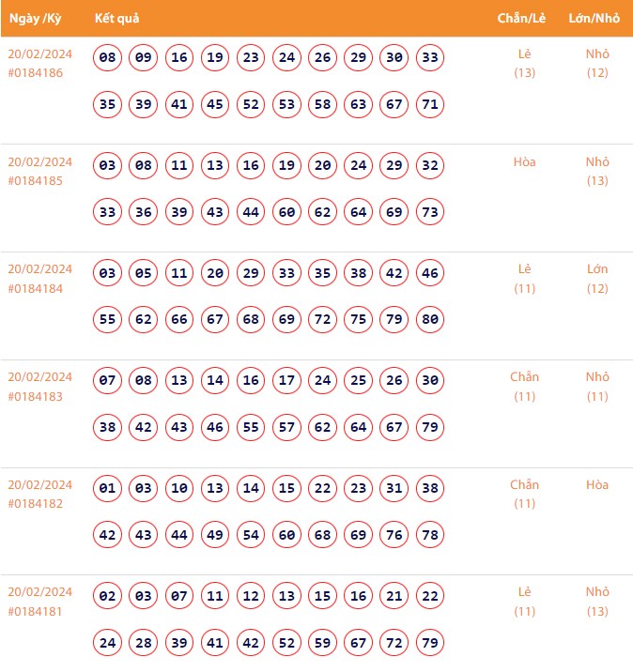Select the number 71 ball
Image resolution: width=633 pixels, height=672 pixels.
[x=430, y=105]
